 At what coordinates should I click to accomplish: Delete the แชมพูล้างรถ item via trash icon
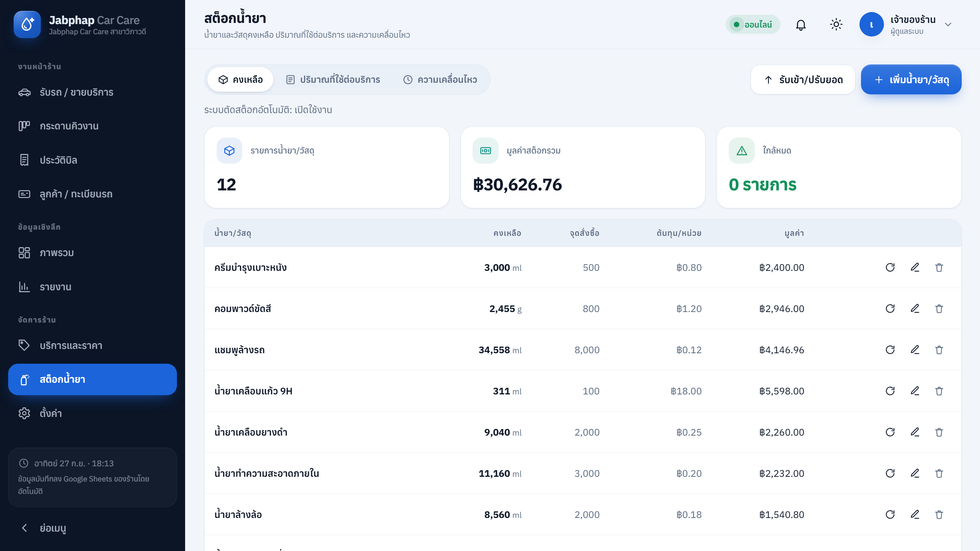[939, 350]
